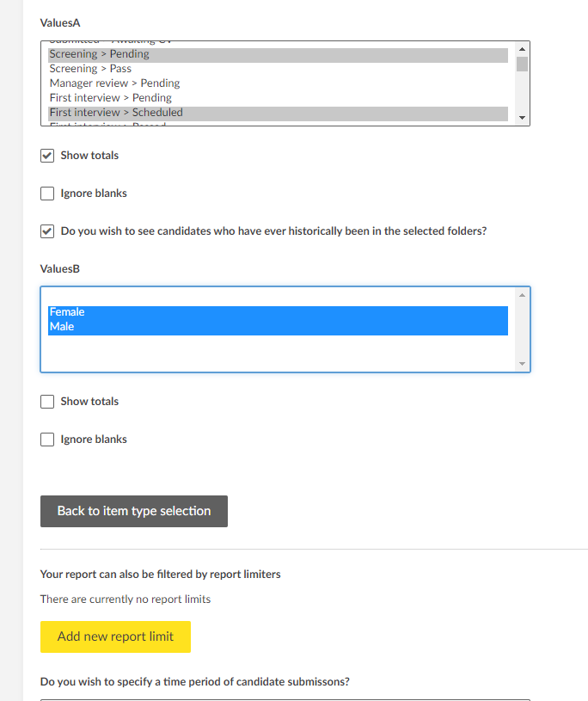588x701 pixels.
Task: Select Female in ValuesB list
Action: (x=67, y=312)
